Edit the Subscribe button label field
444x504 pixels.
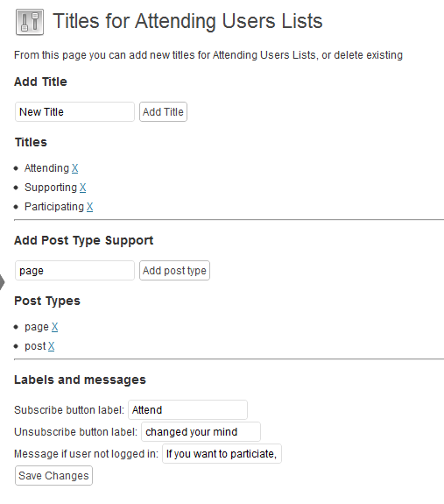tap(187, 410)
